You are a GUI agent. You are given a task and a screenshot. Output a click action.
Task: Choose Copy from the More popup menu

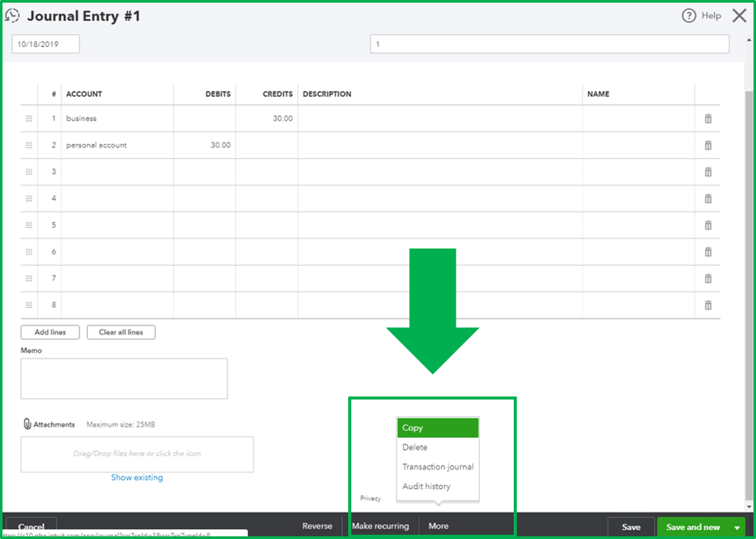pos(438,428)
